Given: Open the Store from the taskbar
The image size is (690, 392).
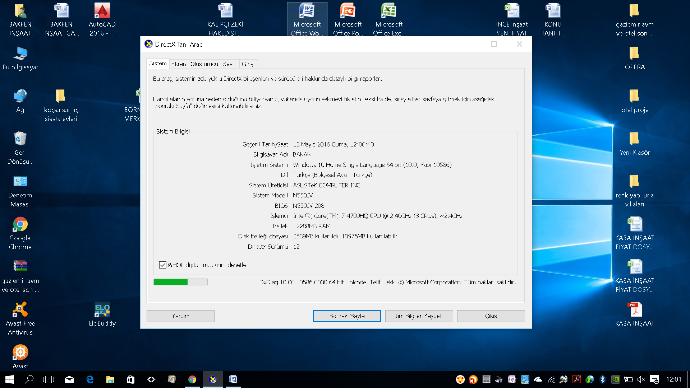Looking at the screenshot, I should (x=131, y=379).
